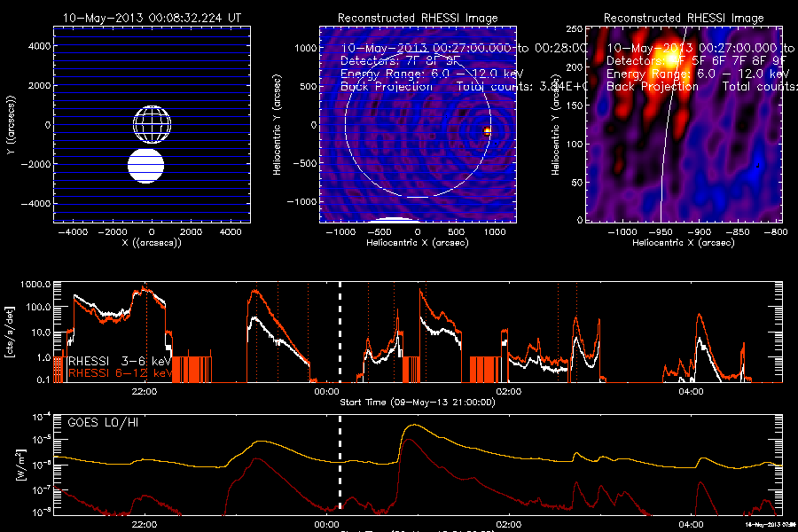This screenshot has height=532, width=798.
Task: Click the '-950' x-axis tick on right image
Action: pos(661,232)
